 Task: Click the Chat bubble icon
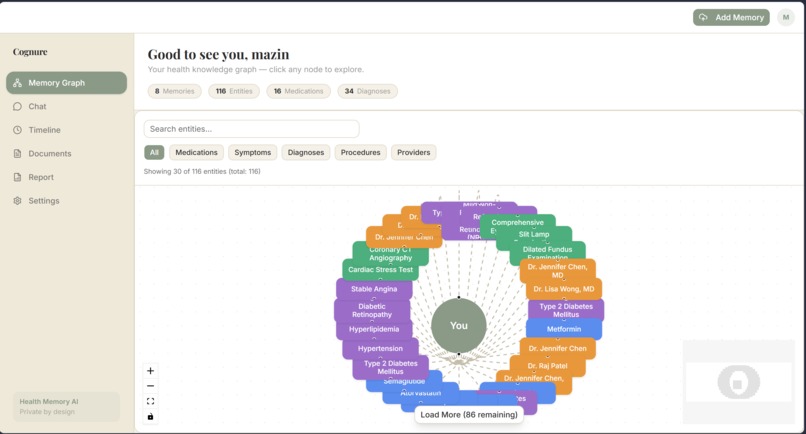pos(17,106)
